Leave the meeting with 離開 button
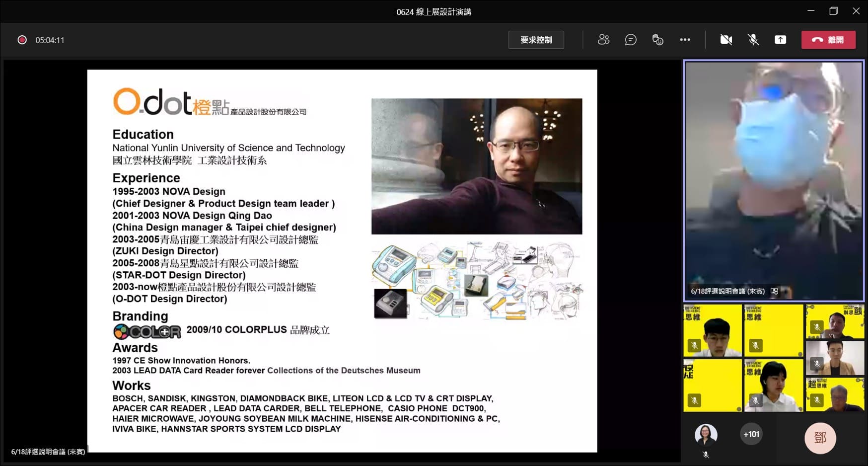868x466 pixels. point(828,40)
